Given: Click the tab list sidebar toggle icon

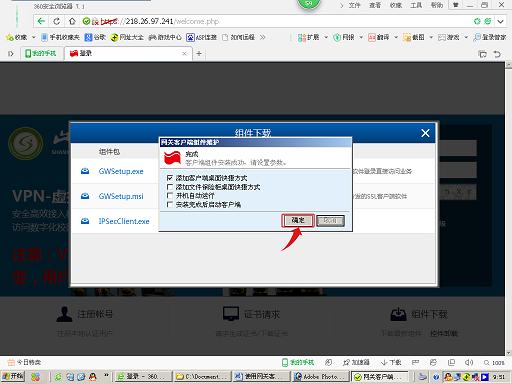Looking at the screenshot, I should pyautogui.click(x=11, y=53).
